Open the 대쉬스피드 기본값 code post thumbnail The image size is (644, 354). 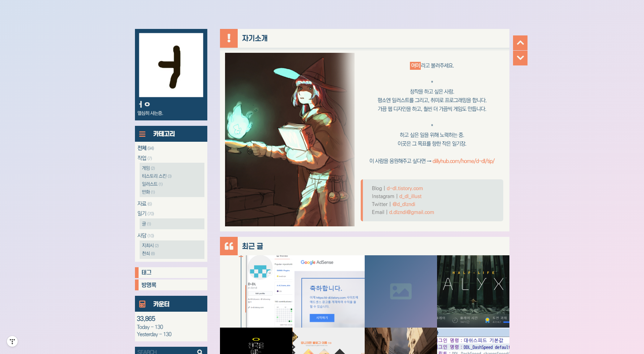(x=473, y=341)
